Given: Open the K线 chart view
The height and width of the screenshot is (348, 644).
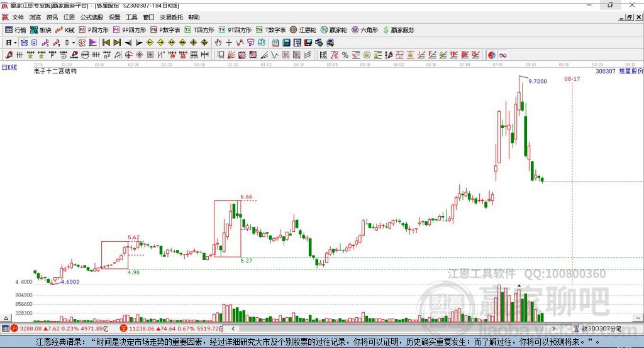Looking at the screenshot, I should coord(65,30).
